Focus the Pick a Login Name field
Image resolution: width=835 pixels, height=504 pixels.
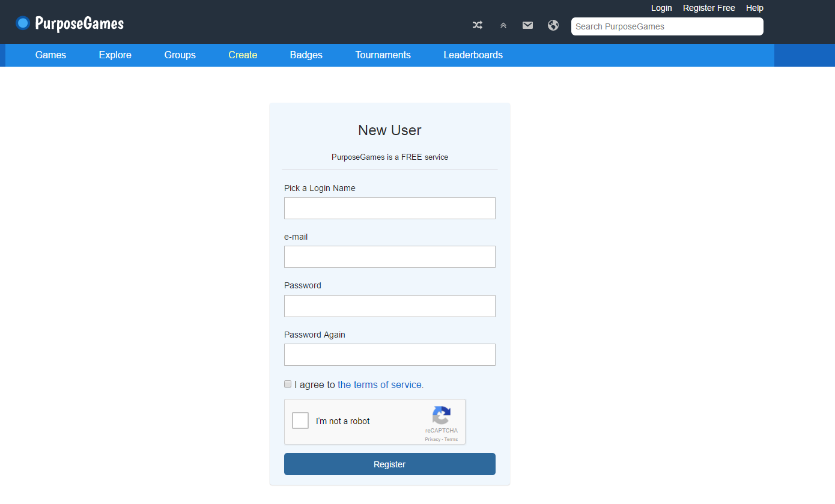pos(390,208)
